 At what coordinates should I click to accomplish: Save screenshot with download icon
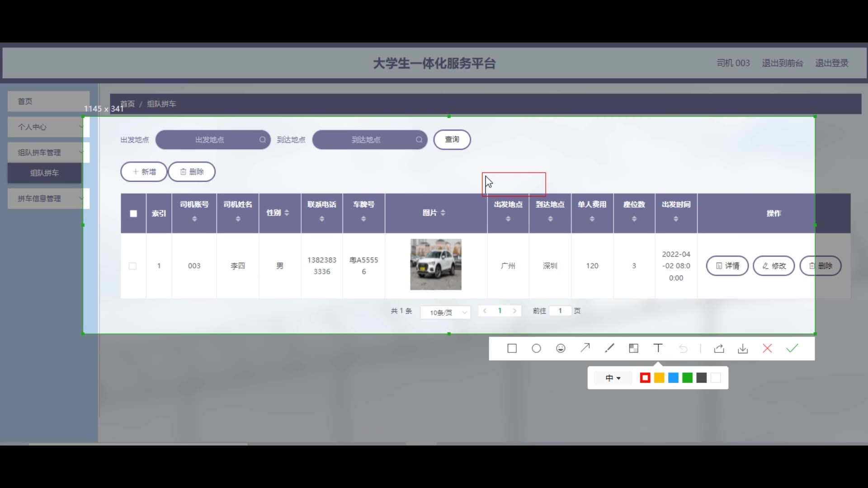(x=743, y=348)
